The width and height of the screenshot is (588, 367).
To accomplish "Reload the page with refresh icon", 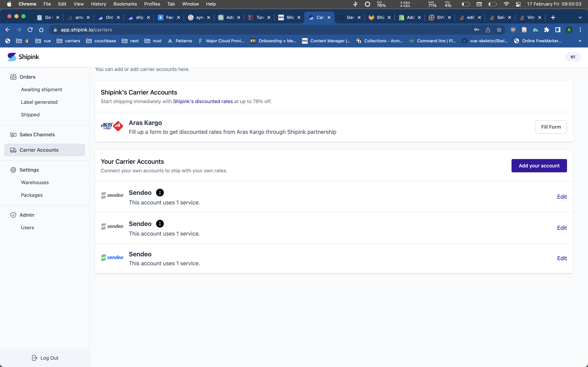I will pyautogui.click(x=30, y=30).
